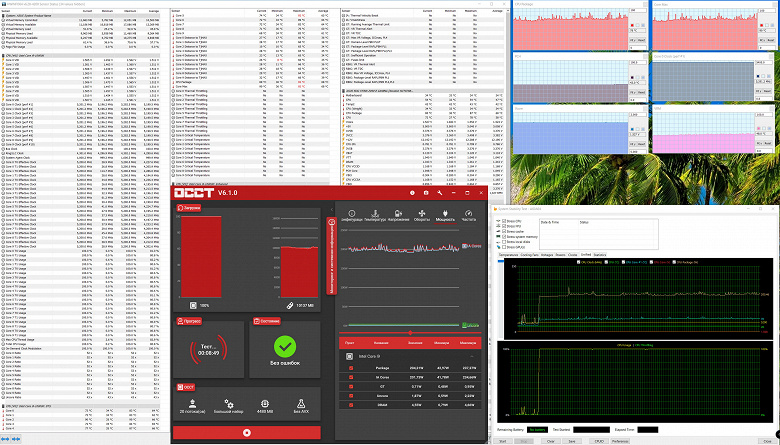Click the green Без ошибок status checkmark
Viewport: 780px width, 445px height.
tap(285, 347)
